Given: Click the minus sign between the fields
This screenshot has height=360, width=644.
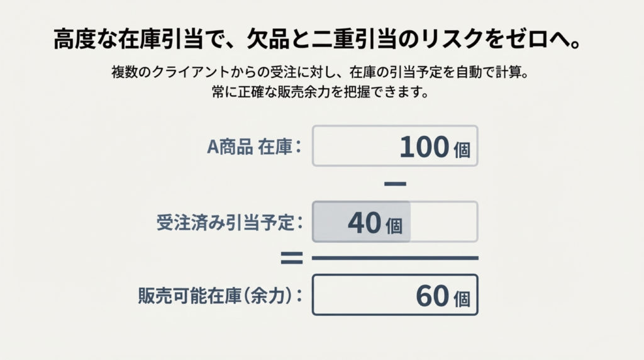Looking at the screenshot, I should pyautogui.click(x=395, y=184).
